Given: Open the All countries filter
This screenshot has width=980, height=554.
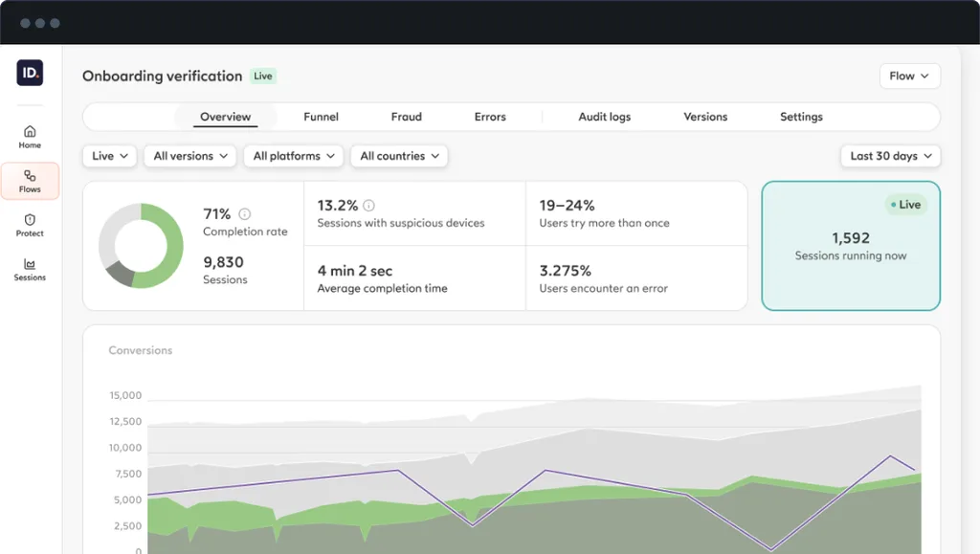Looking at the screenshot, I should 399,156.
